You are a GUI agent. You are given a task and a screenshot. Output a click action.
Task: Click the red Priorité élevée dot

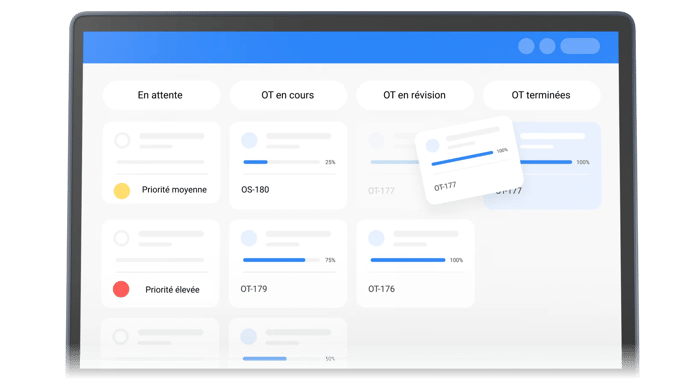coord(121,289)
